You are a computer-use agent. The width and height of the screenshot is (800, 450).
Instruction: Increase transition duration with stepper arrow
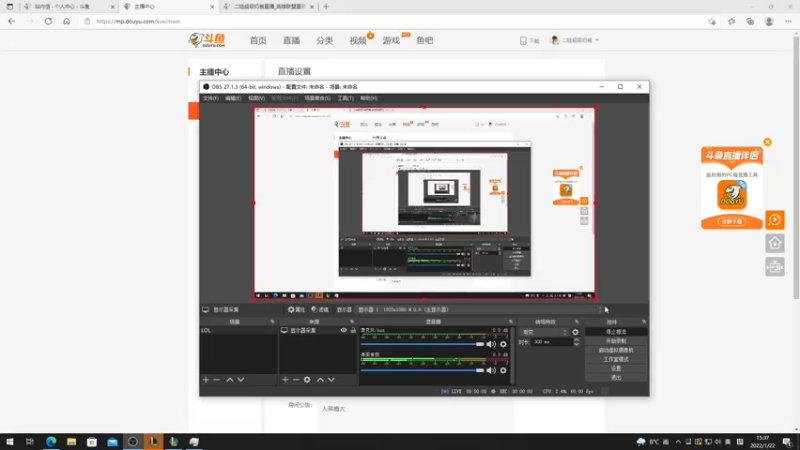(x=577, y=340)
